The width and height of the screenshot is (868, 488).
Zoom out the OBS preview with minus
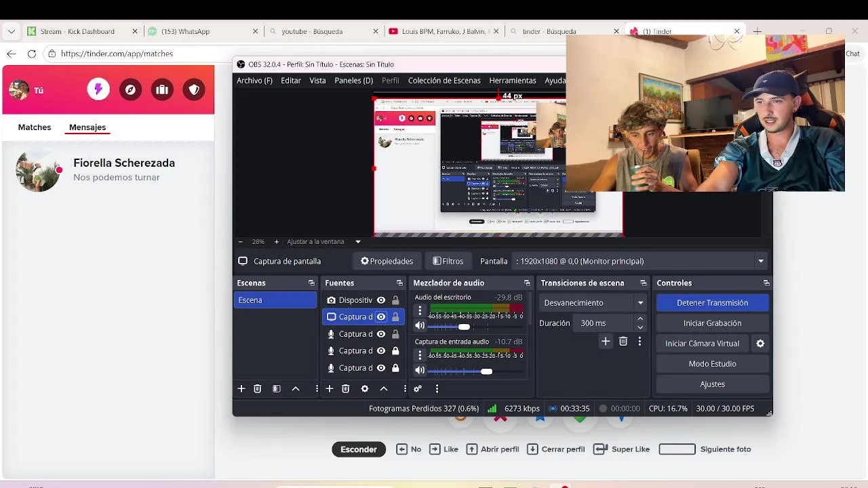(x=240, y=242)
